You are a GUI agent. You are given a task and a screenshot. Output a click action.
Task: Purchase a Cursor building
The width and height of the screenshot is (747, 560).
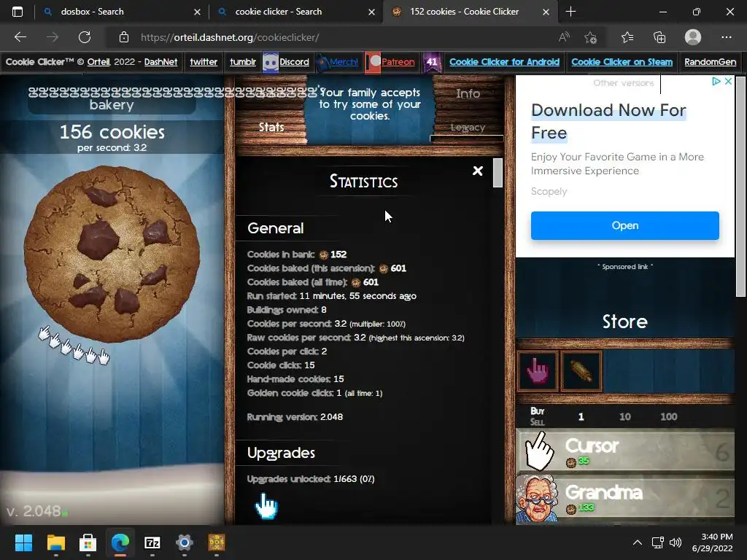coord(625,451)
